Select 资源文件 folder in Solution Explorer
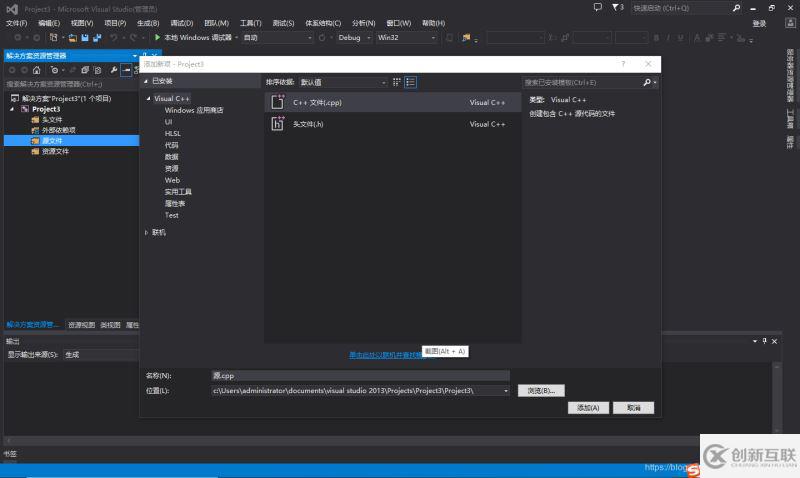 coord(55,152)
